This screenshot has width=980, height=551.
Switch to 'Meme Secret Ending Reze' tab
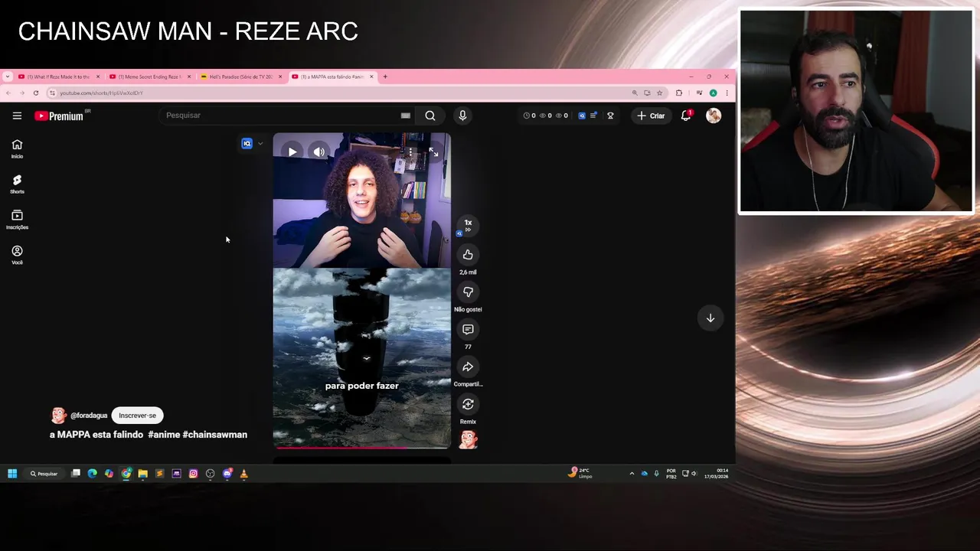[x=149, y=77]
